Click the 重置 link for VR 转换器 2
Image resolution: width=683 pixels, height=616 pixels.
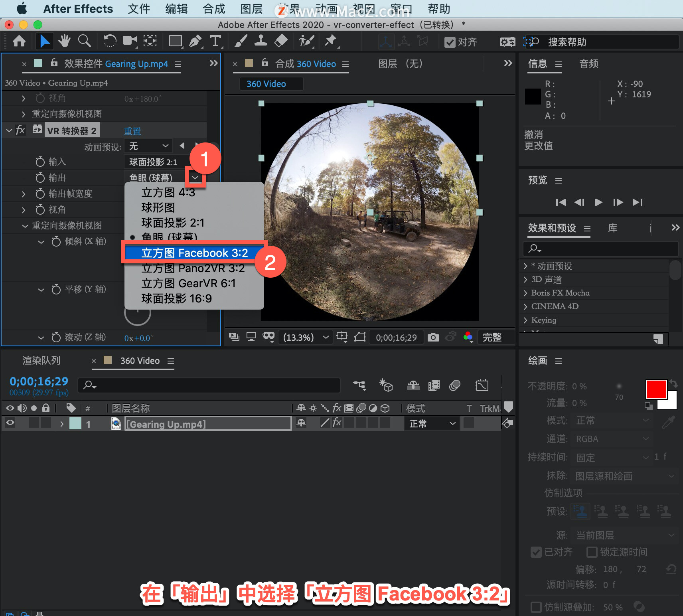click(x=132, y=131)
